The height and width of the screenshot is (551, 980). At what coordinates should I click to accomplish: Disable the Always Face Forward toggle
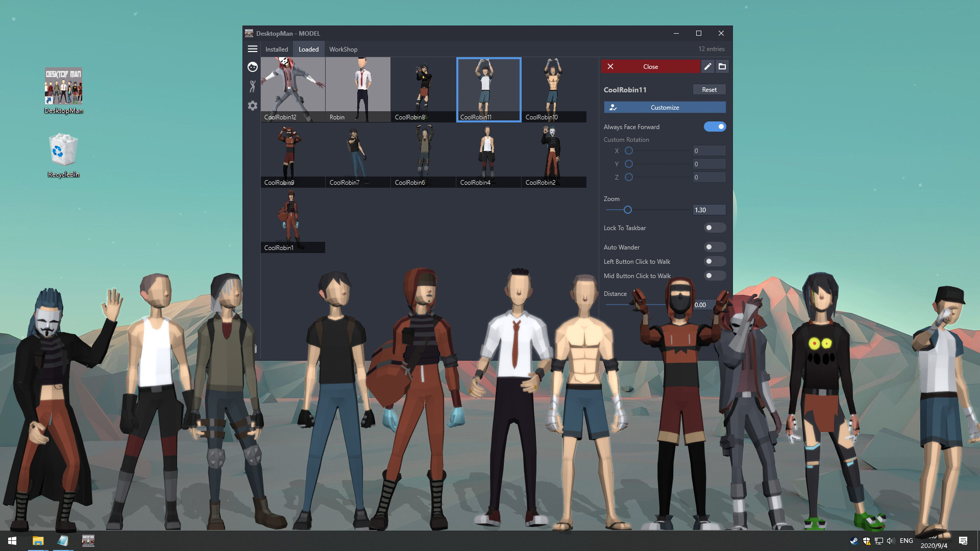point(715,126)
